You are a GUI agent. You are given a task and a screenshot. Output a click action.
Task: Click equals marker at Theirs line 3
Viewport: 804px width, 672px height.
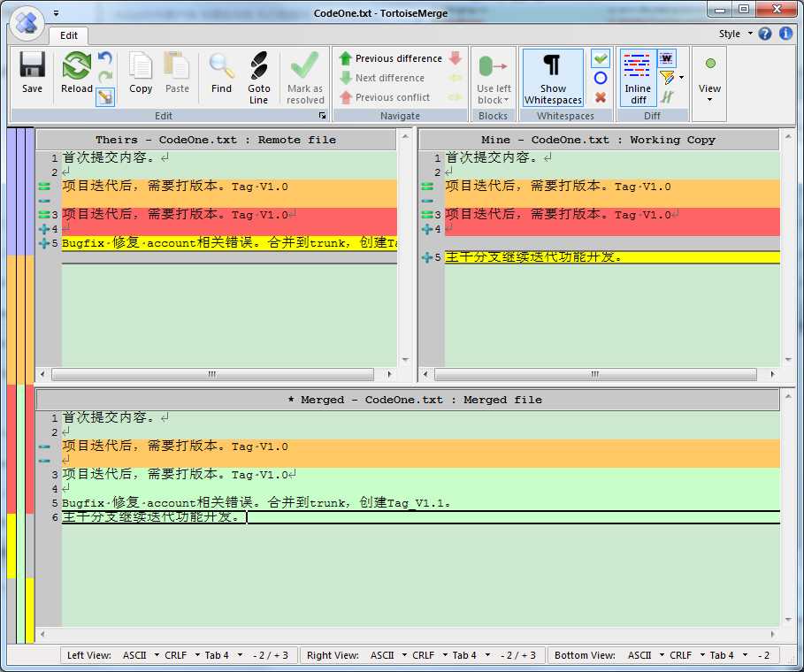44,214
